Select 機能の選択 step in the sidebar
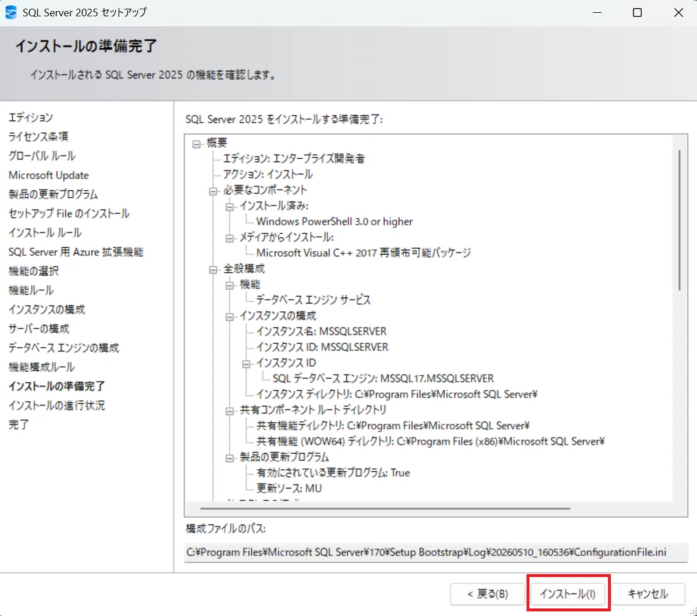697x616 pixels. pyautogui.click(x=33, y=271)
